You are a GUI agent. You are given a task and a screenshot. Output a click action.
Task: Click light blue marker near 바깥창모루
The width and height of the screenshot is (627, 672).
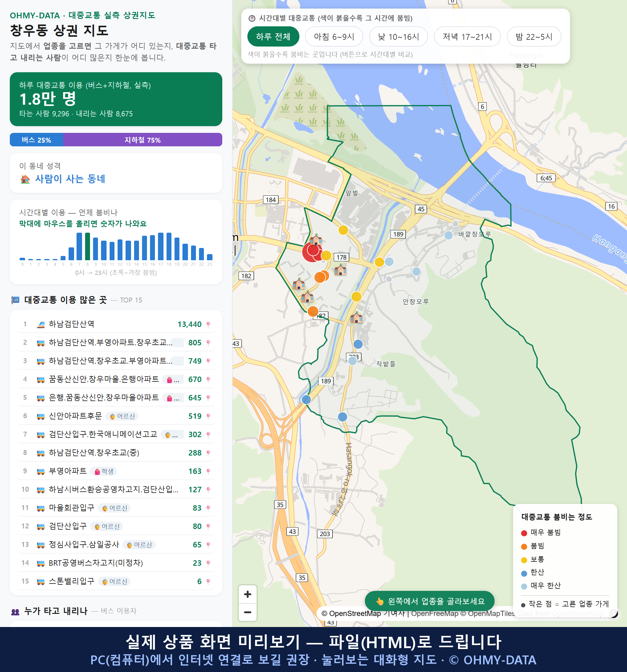point(448,235)
